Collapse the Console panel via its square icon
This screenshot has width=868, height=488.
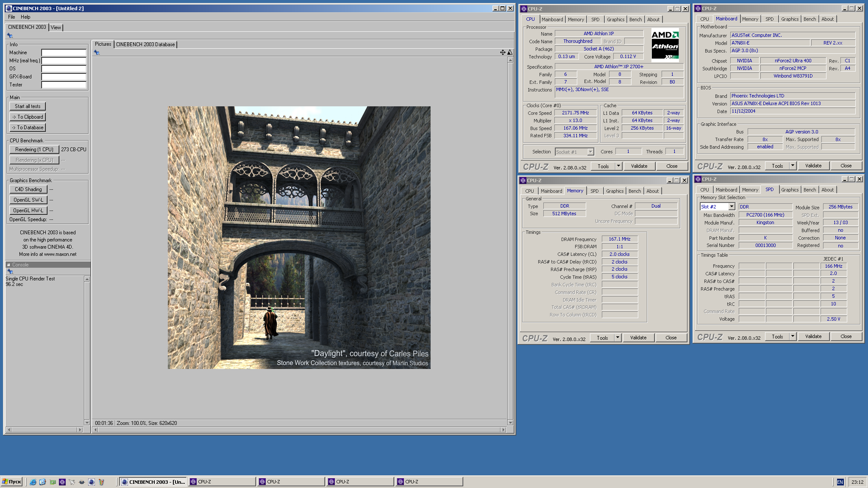(x=8, y=265)
